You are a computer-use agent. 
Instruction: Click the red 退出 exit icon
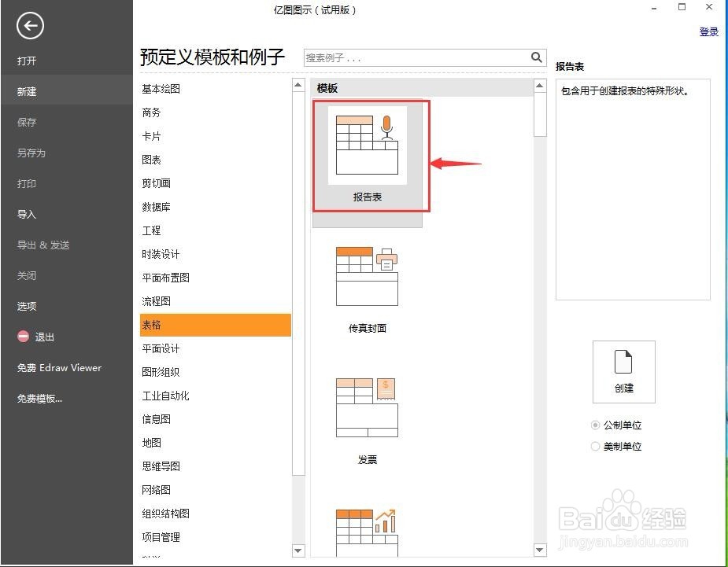[23, 336]
